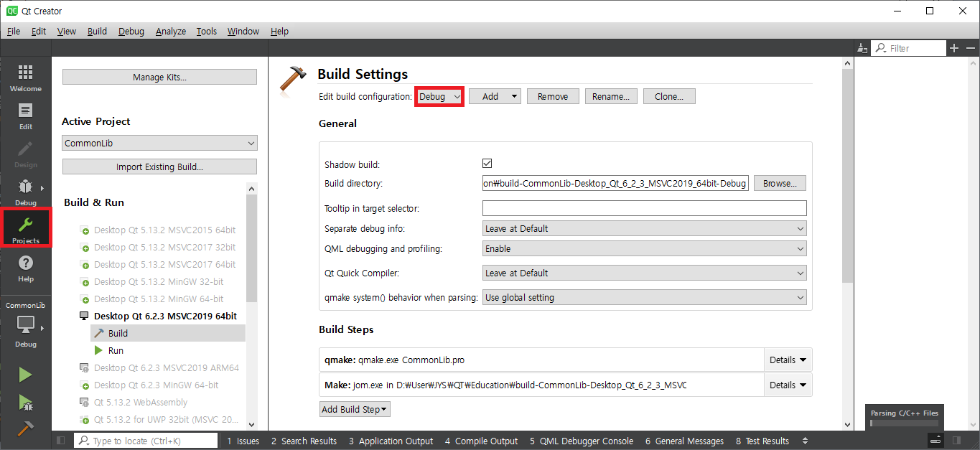
Task: Open output pane selector arrows
Action: [x=805, y=441]
